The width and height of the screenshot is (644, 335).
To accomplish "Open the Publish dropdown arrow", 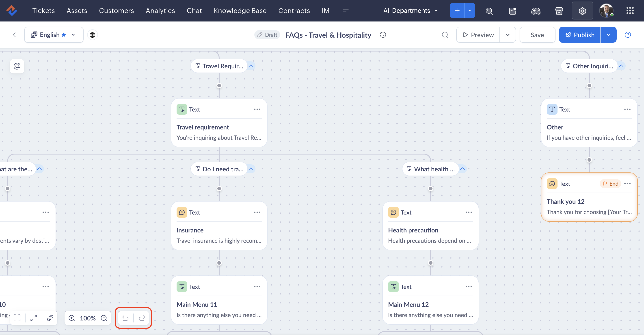I will click(x=608, y=35).
